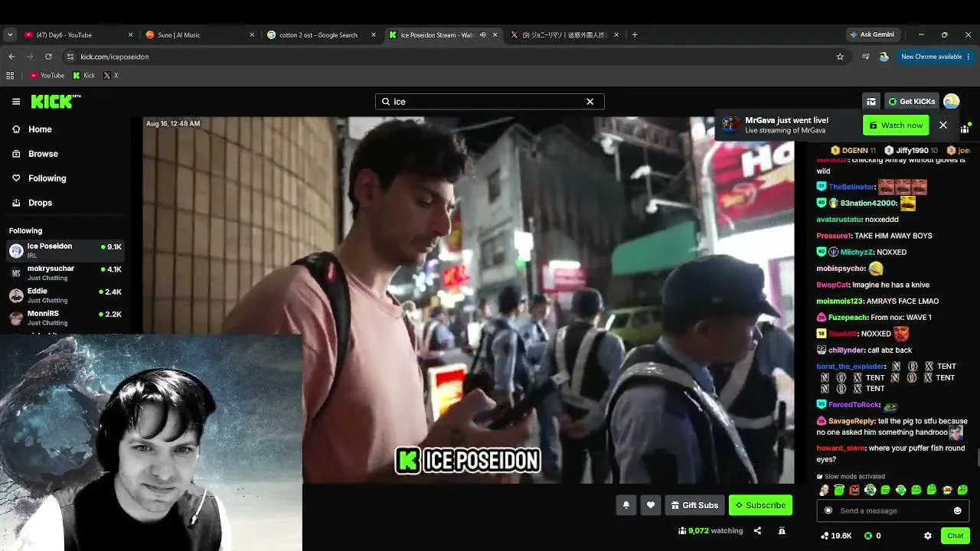
Task: Click Watch now for MrGava
Action: point(896,125)
